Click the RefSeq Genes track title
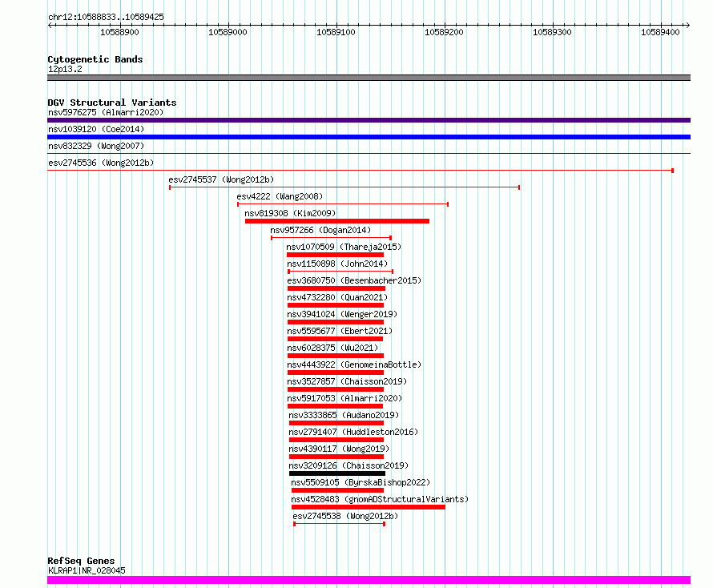 (81, 561)
